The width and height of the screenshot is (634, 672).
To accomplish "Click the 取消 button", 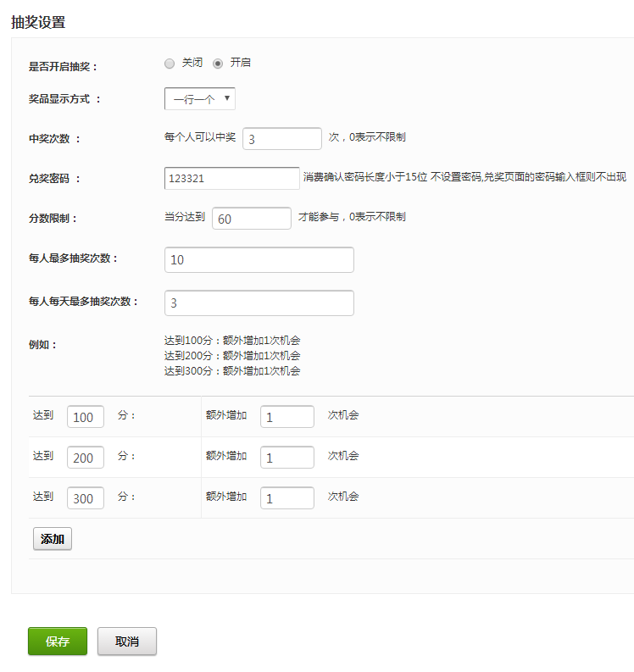I will (x=127, y=641).
